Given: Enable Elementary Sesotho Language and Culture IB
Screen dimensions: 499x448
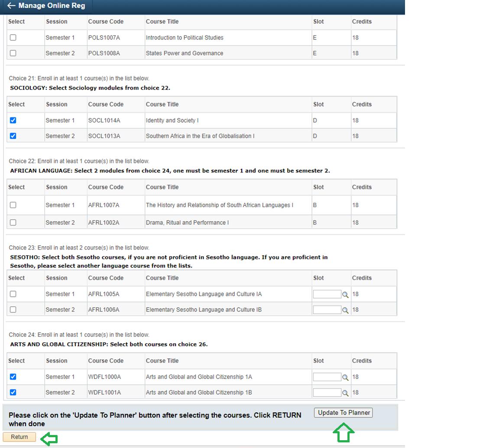Looking at the screenshot, I should 13,309.
